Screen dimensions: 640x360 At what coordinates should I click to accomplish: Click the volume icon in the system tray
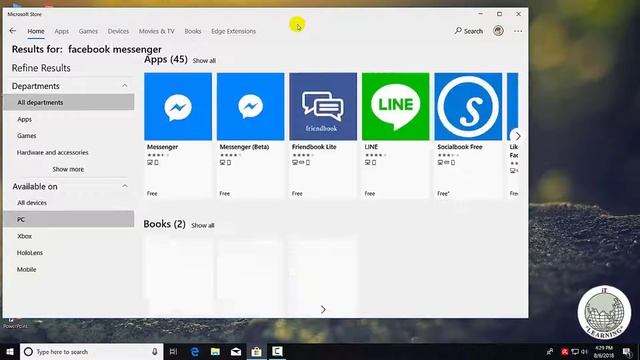pyautogui.click(x=584, y=352)
